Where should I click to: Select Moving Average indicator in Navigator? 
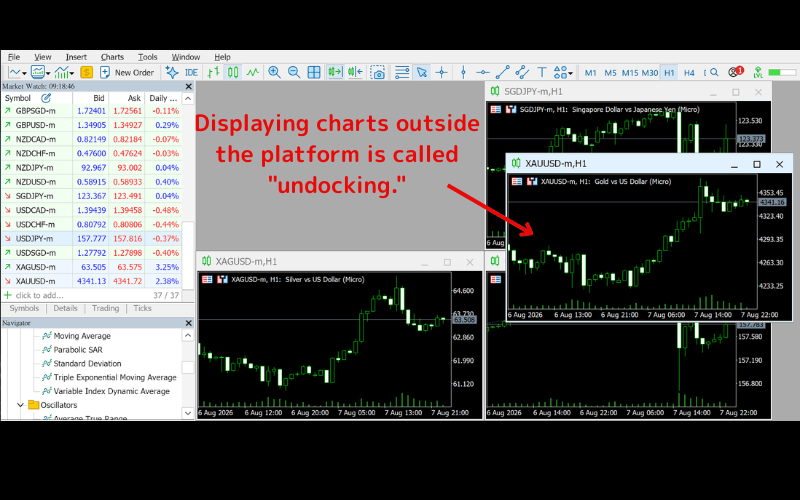click(82, 336)
